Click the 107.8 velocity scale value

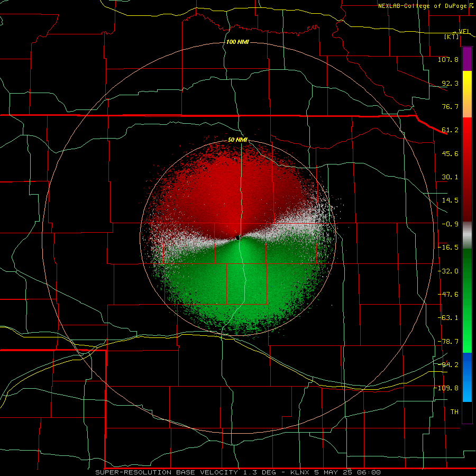448,59
